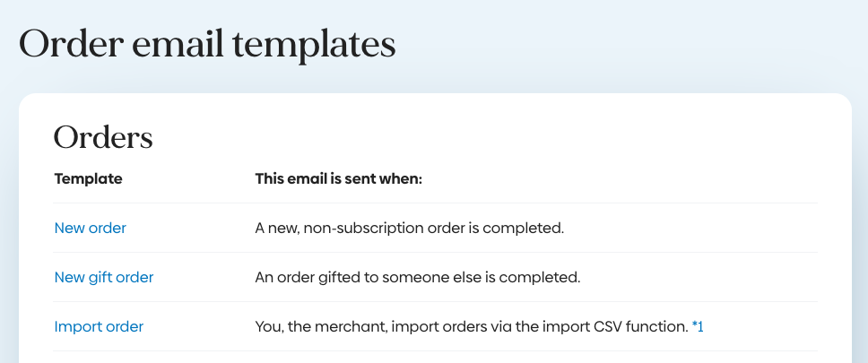Click the 'This email is sent when:' header
This screenshot has height=363, width=868.
[338, 178]
